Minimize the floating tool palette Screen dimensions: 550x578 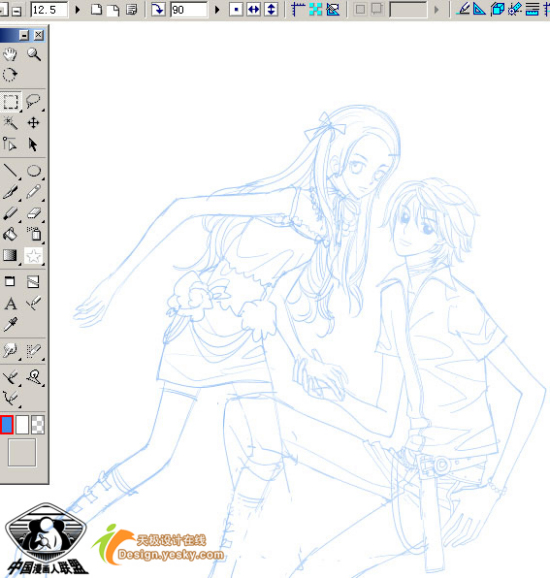(24, 35)
